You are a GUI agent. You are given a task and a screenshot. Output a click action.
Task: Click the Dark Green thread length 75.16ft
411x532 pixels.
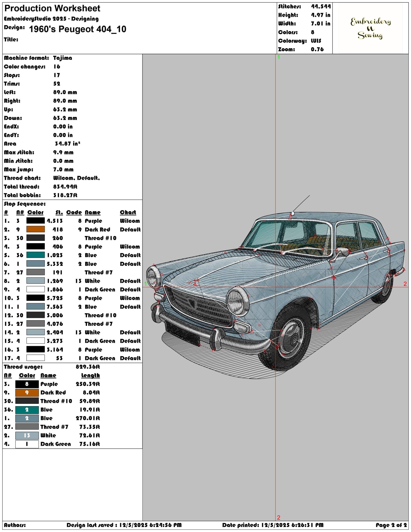pos(90,444)
